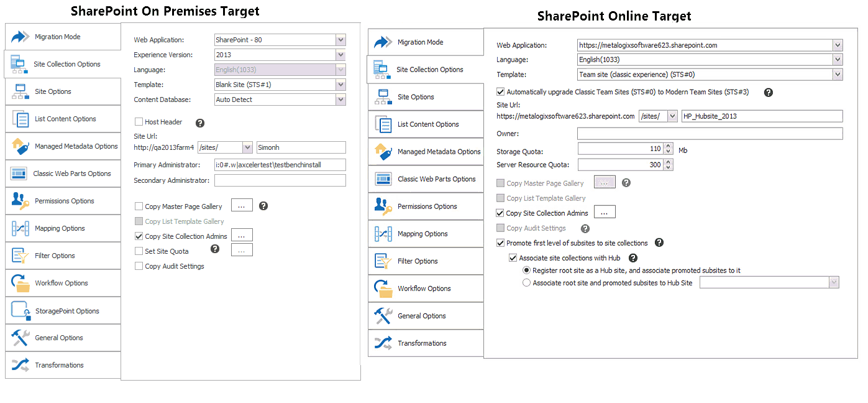Click Migration Mode arrow icon in Online panel
The height and width of the screenshot is (403, 868).
(x=383, y=42)
